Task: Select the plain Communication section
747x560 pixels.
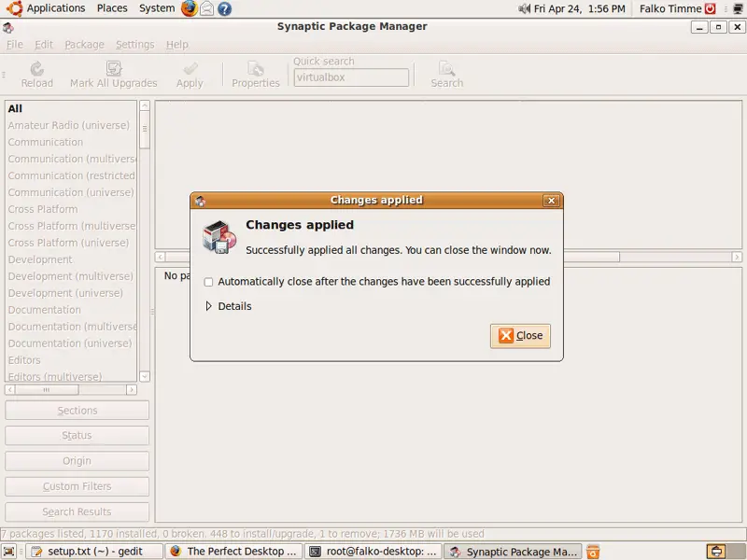Action: pos(72,142)
